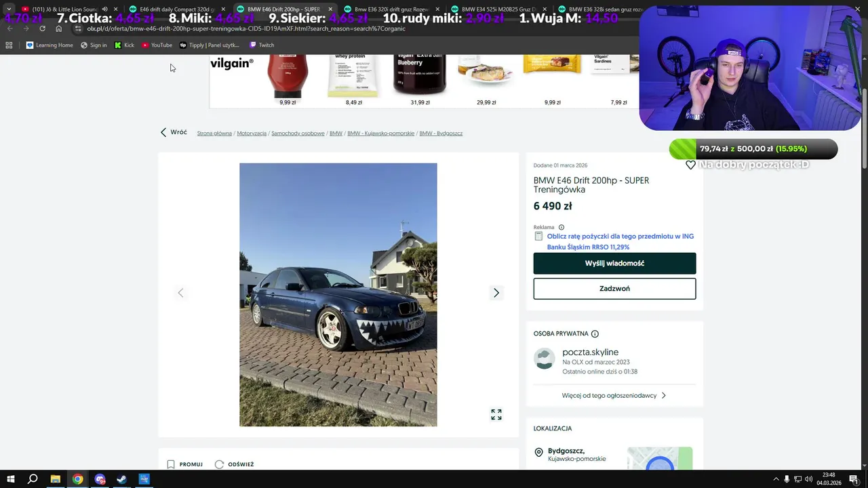Switch to BMW E36 328i sedan tab

coord(597,9)
